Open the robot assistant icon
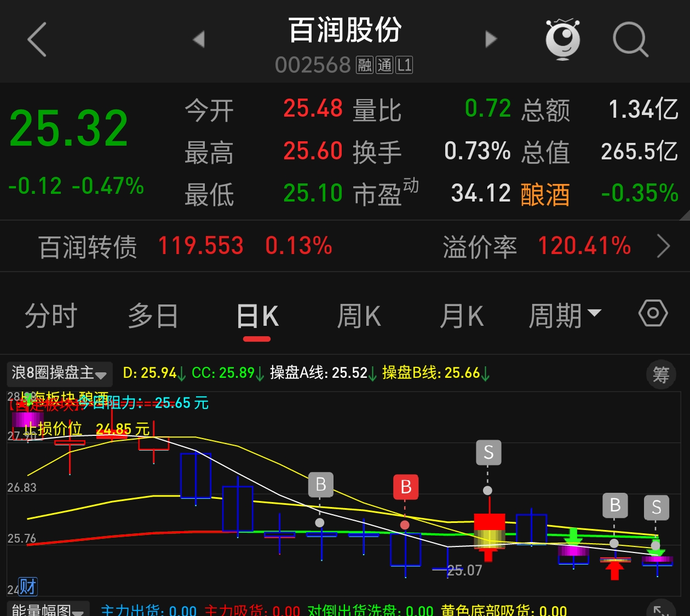690x616 pixels. (x=563, y=39)
